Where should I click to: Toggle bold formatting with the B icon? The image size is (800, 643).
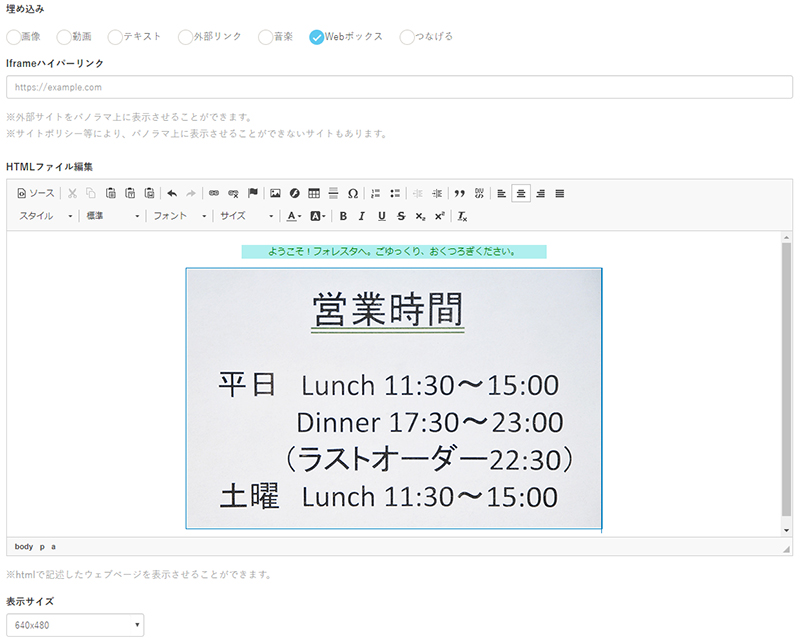343,216
